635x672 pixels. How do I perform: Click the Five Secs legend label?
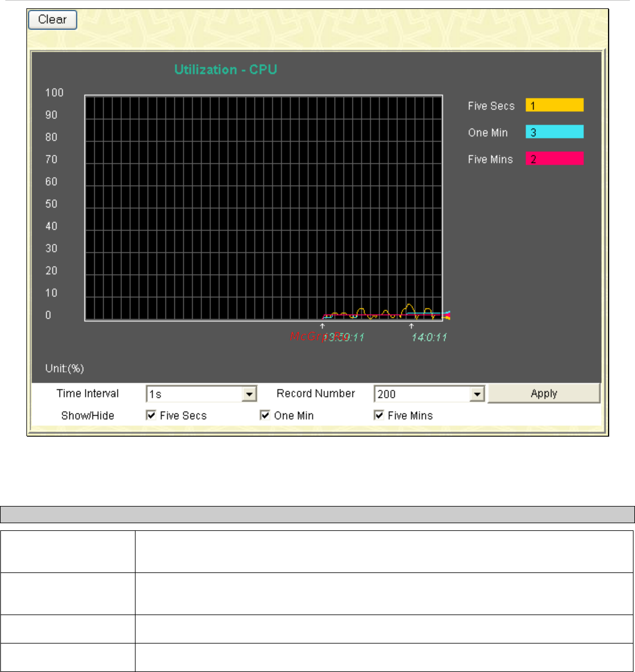coord(491,106)
